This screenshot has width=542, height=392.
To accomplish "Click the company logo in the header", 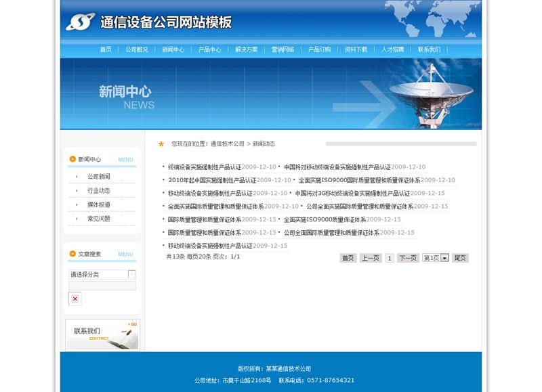I will click(x=81, y=22).
